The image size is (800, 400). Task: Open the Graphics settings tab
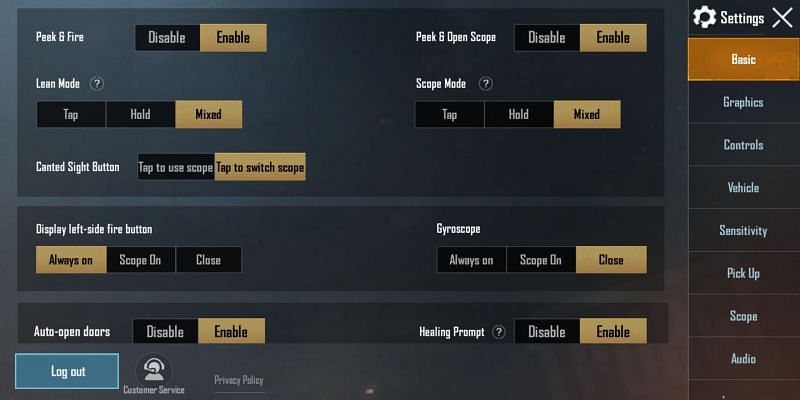[x=743, y=102]
